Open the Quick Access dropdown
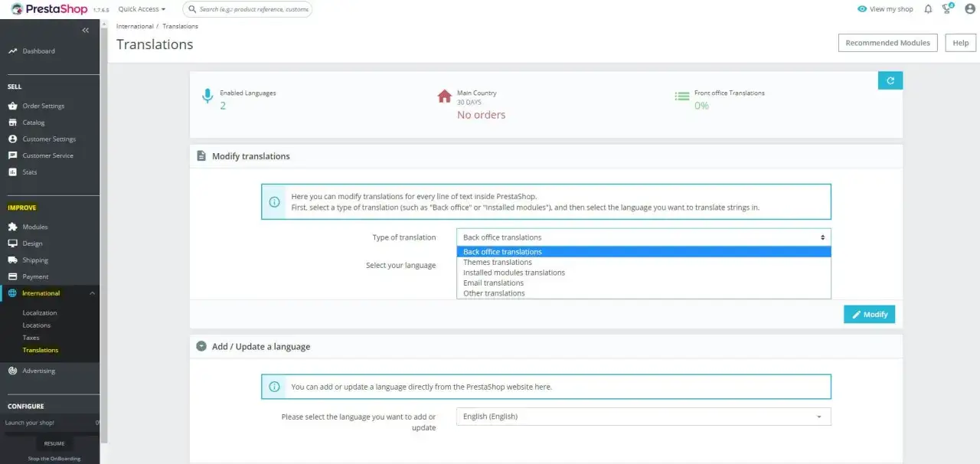The width and height of the screenshot is (980, 464). [142, 9]
